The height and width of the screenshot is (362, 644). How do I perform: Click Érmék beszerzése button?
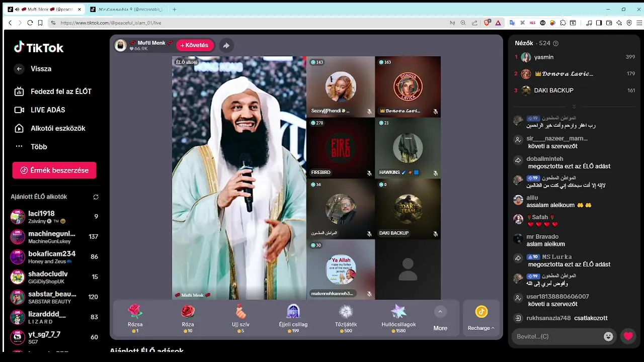tap(54, 170)
